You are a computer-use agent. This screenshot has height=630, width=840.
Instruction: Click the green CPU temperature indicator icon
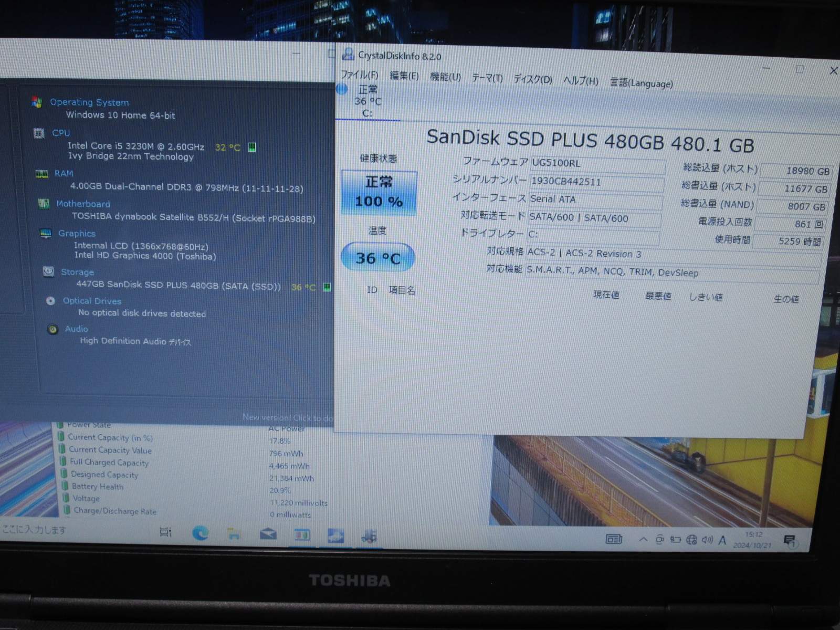tap(252, 147)
